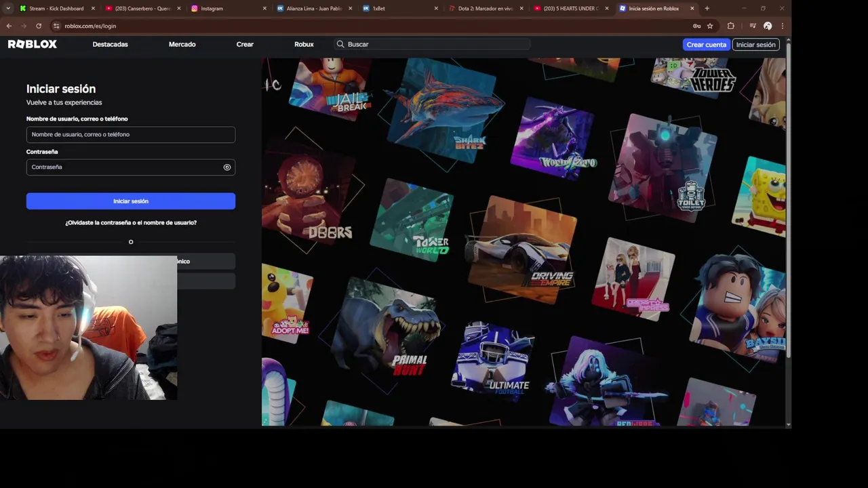Open the browser extensions puzzle icon
This screenshot has width=868, height=488.
(x=731, y=26)
